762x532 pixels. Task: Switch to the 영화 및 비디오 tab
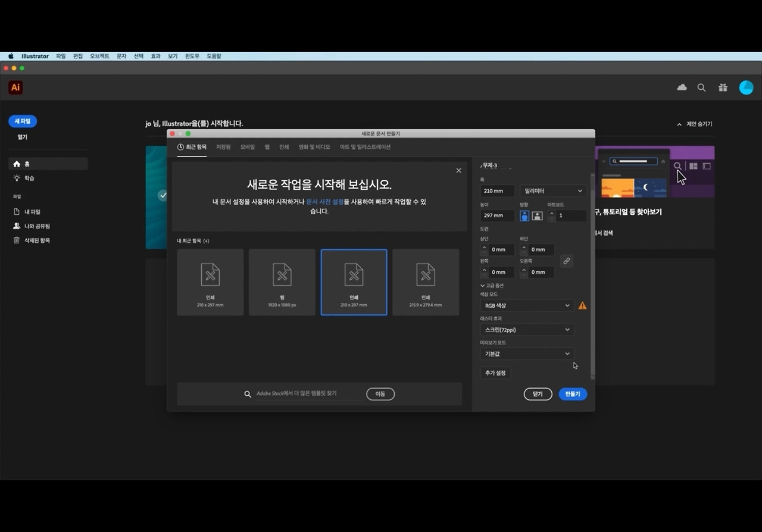[314, 147]
